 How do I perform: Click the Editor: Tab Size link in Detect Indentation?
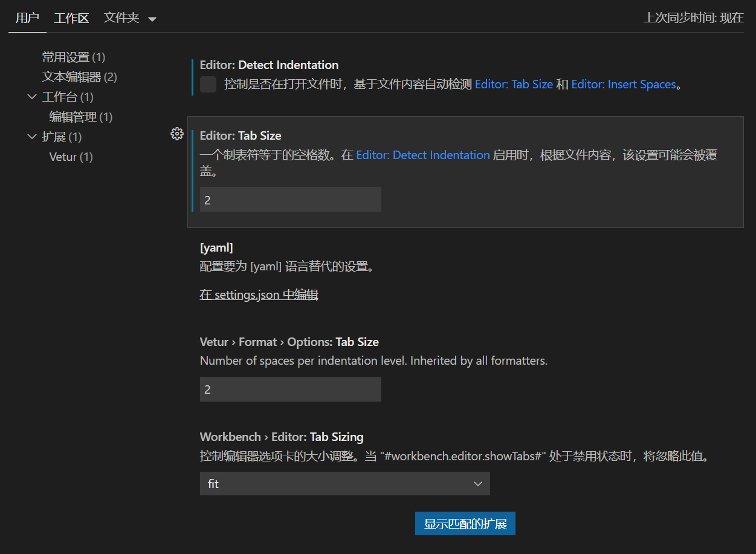point(514,85)
